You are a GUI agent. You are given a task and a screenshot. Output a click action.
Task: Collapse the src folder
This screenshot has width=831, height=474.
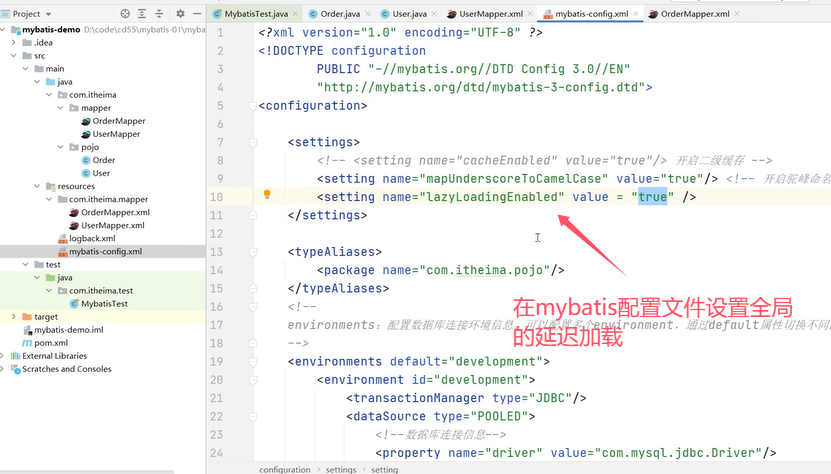(14, 56)
